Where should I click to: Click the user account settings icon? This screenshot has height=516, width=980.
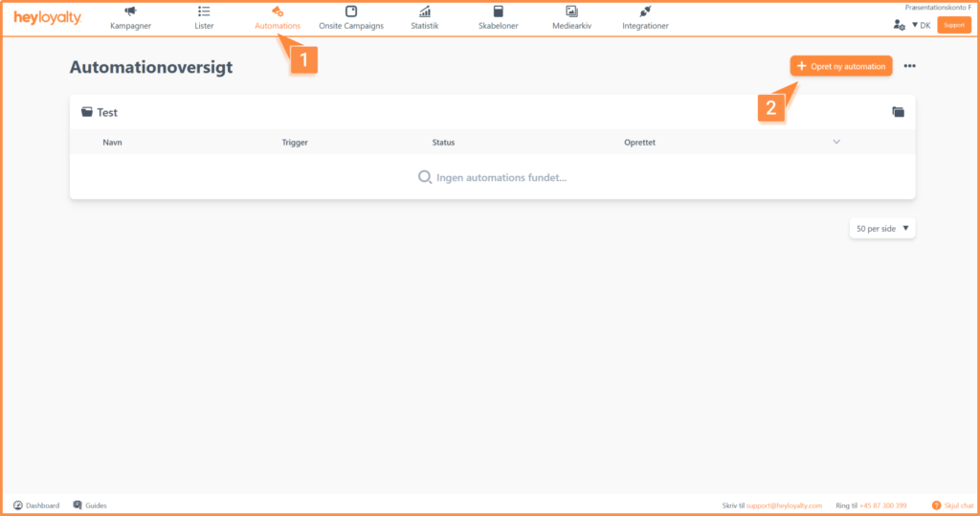tap(899, 25)
